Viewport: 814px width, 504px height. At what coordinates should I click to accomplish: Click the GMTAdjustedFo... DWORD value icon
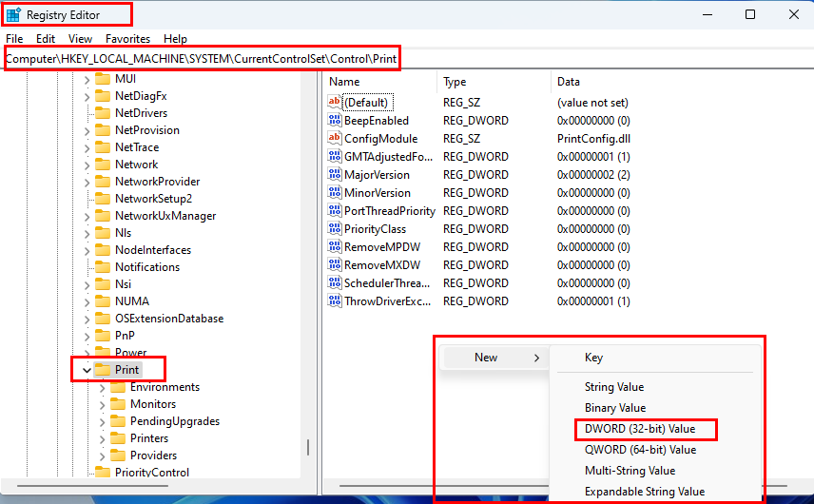335,157
